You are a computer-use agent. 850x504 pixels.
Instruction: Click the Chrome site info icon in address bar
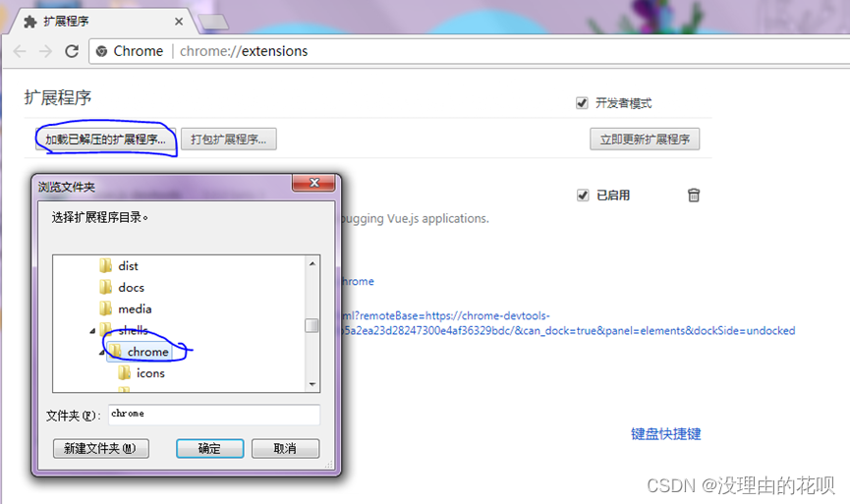click(x=101, y=51)
